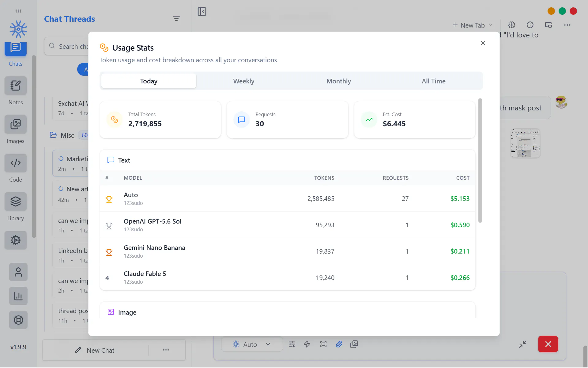Select the Auto model row

[288, 198]
